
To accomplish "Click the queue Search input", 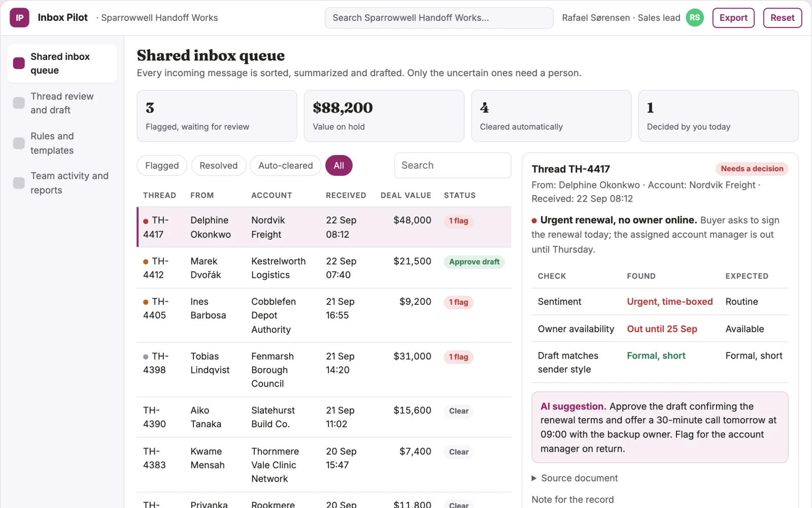I will point(453,166).
